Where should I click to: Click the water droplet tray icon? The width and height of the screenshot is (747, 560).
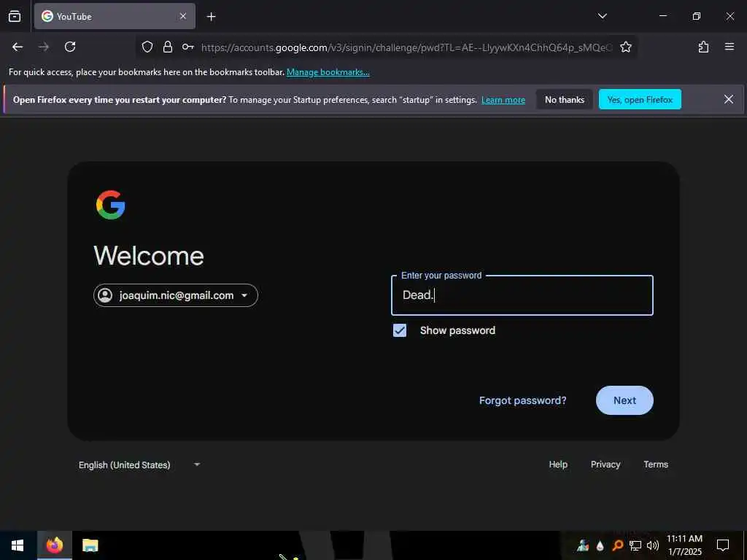tap(600, 545)
